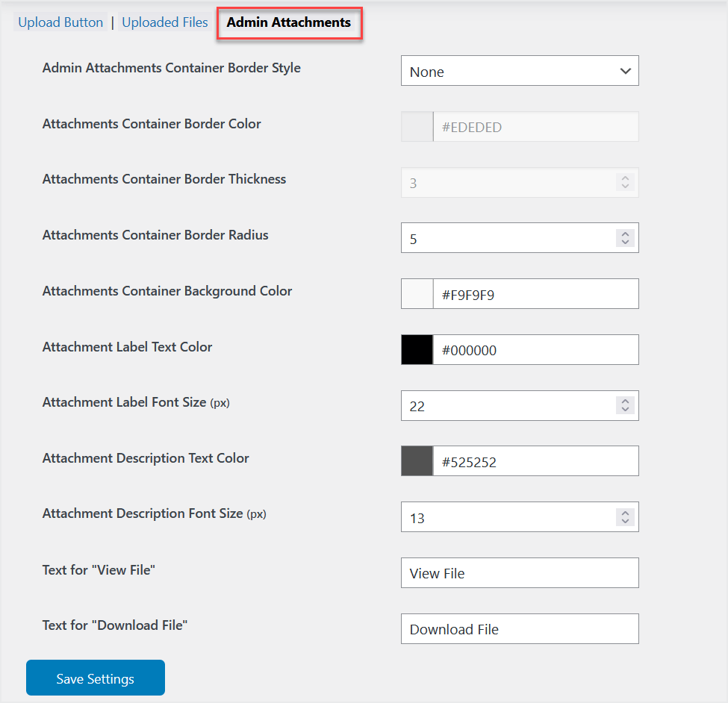Click the Border Radius field showing 5
Screen dimensions: 728x703
tap(520, 238)
